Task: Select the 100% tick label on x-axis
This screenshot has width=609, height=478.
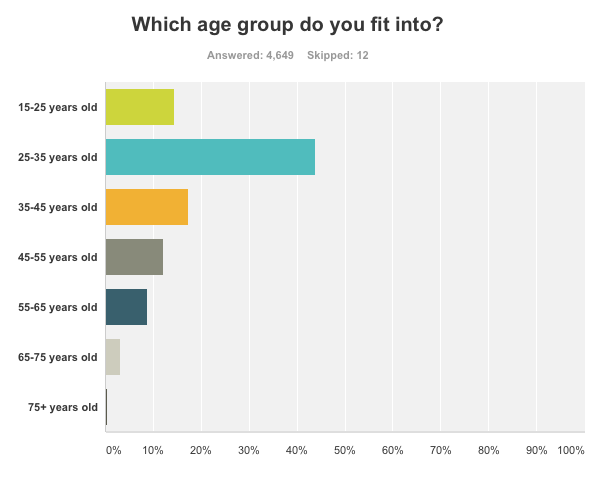Action: click(x=571, y=451)
